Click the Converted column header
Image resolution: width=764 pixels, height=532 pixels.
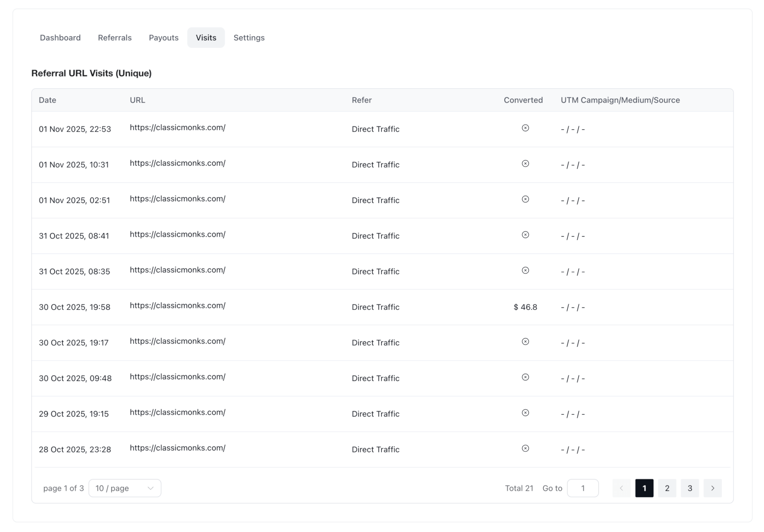[523, 100]
